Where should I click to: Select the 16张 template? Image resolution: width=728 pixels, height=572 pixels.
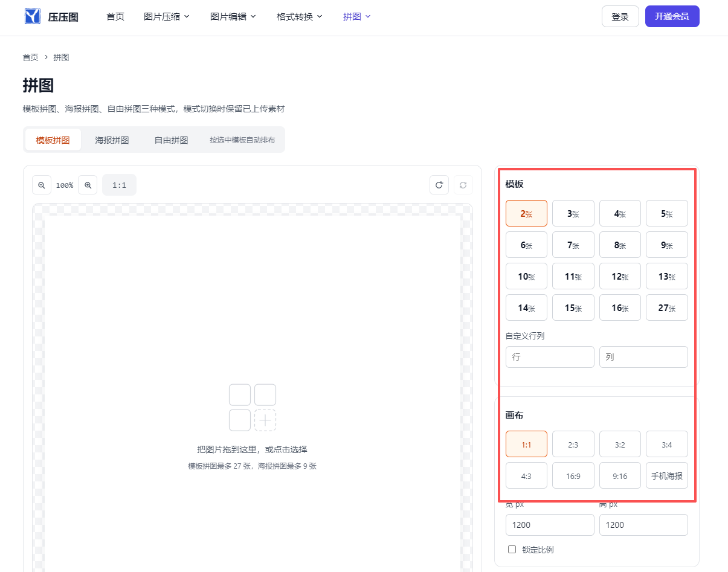tap(620, 307)
